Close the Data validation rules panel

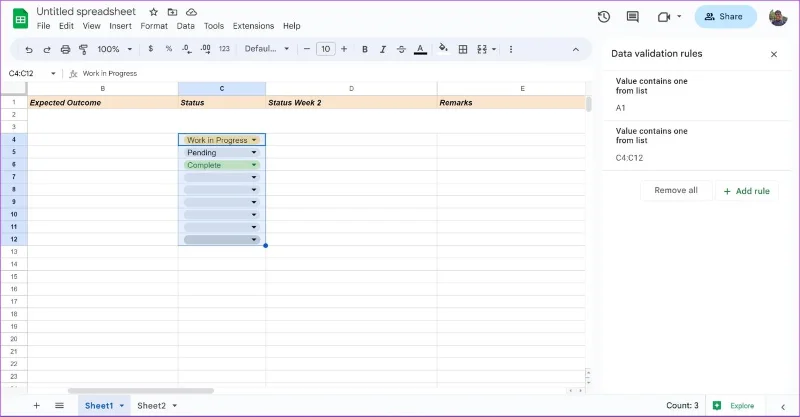tap(774, 54)
